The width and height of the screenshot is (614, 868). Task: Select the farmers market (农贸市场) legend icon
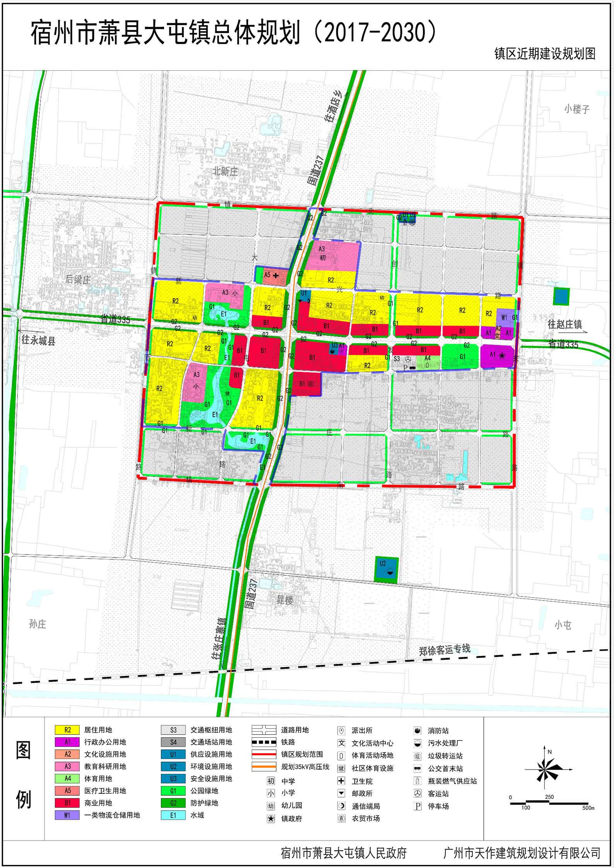pyautogui.click(x=341, y=819)
